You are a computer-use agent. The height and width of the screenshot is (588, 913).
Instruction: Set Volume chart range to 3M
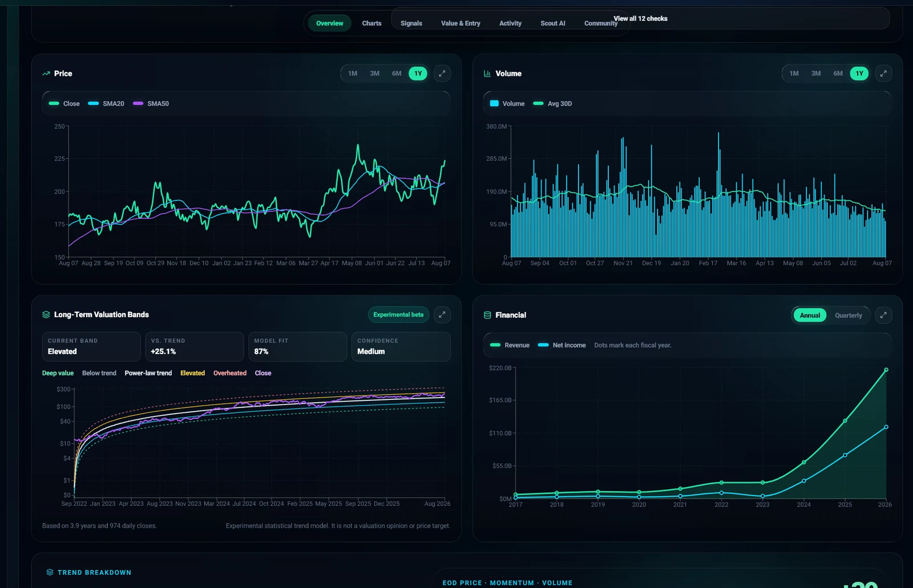[x=816, y=74]
